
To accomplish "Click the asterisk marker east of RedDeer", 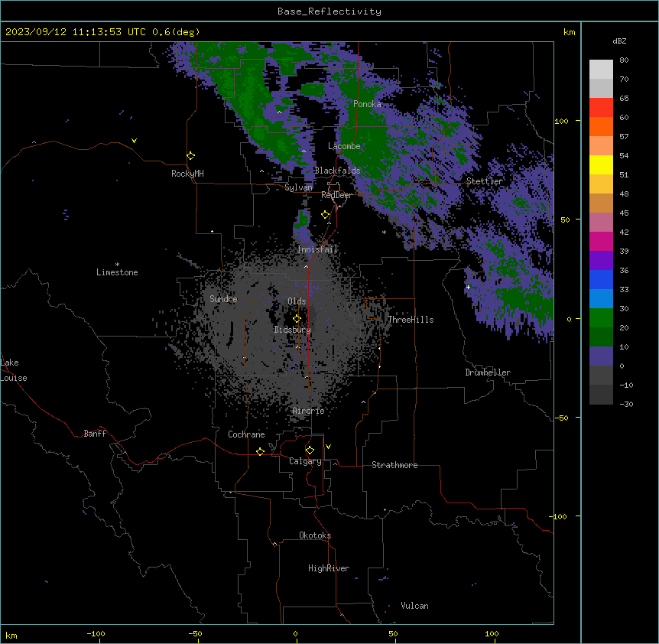I will click(x=384, y=232).
